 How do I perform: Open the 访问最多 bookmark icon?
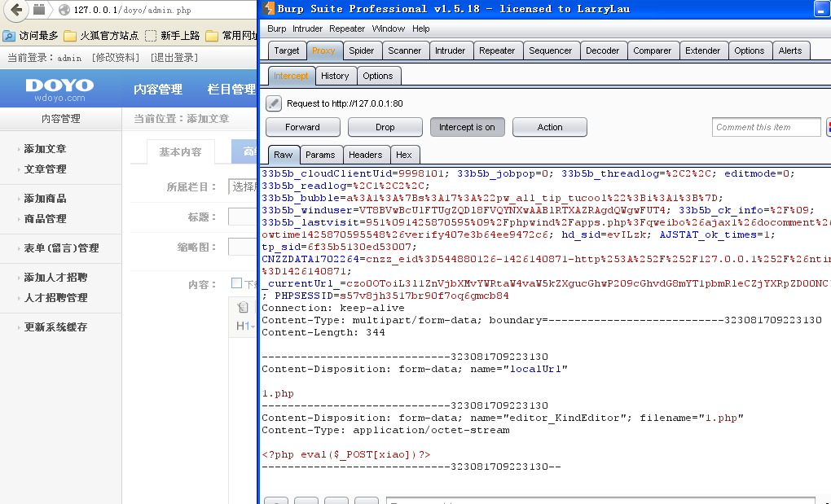coord(9,36)
